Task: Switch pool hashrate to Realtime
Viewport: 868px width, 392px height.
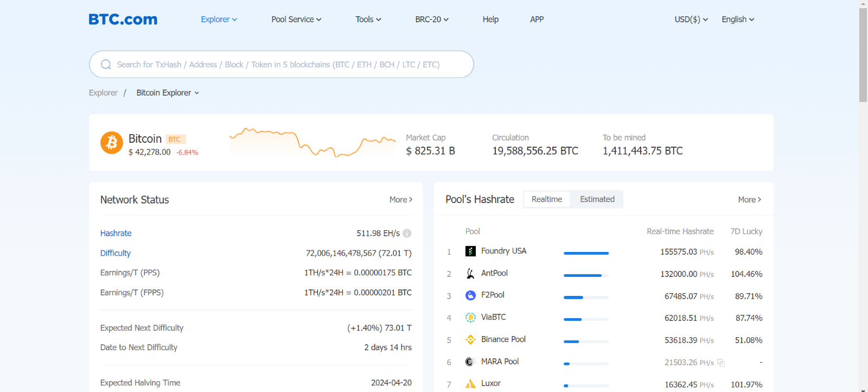Action: point(546,199)
